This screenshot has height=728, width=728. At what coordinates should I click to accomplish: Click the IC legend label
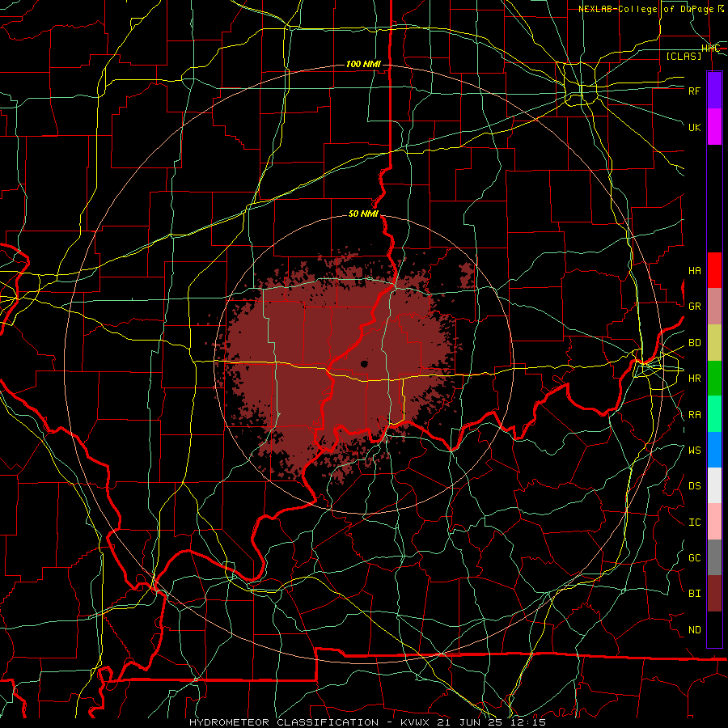[x=694, y=523]
